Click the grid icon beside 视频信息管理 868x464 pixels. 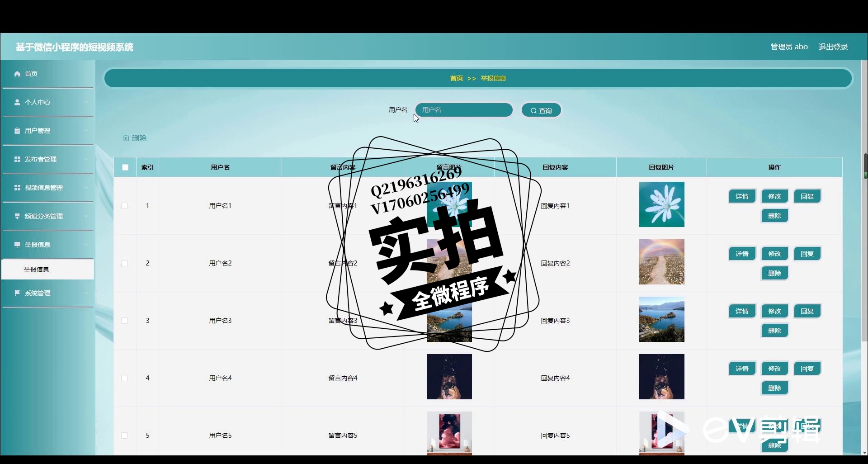tap(17, 188)
